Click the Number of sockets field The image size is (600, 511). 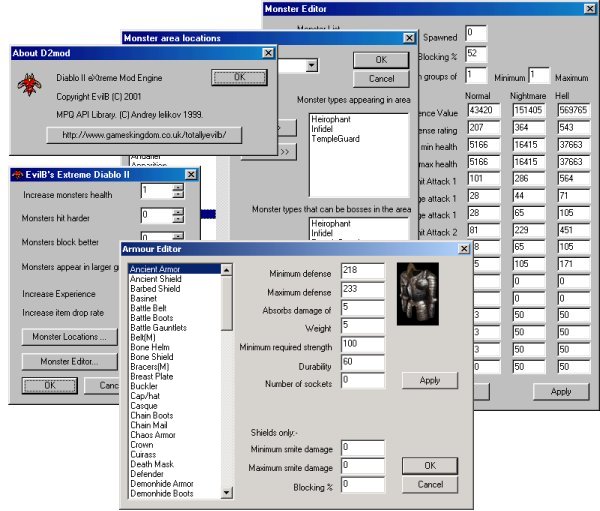point(362,380)
